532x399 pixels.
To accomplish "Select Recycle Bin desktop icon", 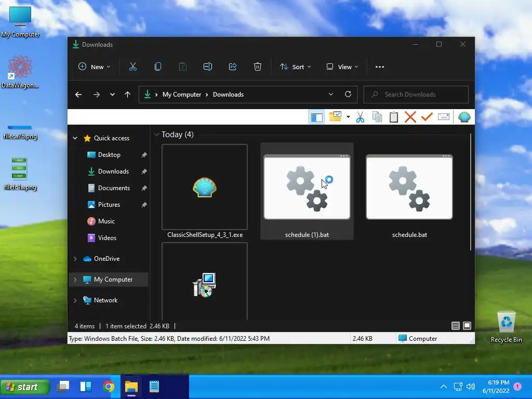I will (506, 327).
